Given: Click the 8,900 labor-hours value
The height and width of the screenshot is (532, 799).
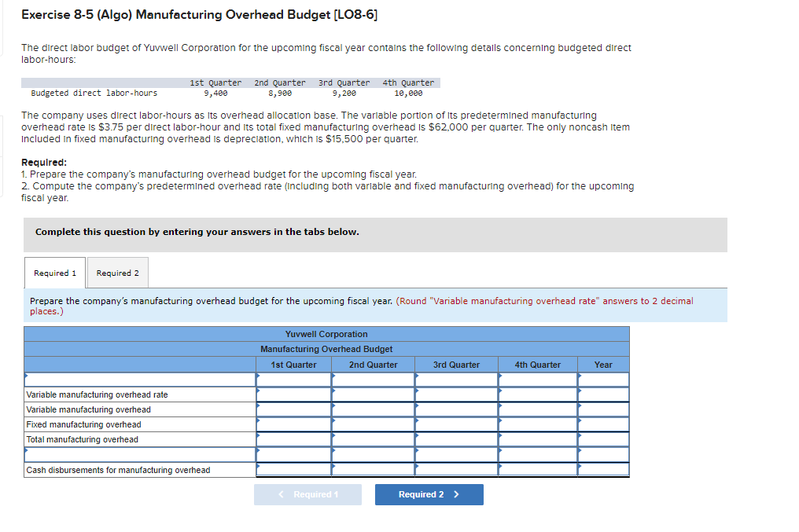Looking at the screenshot, I should [x=280, y=94].
